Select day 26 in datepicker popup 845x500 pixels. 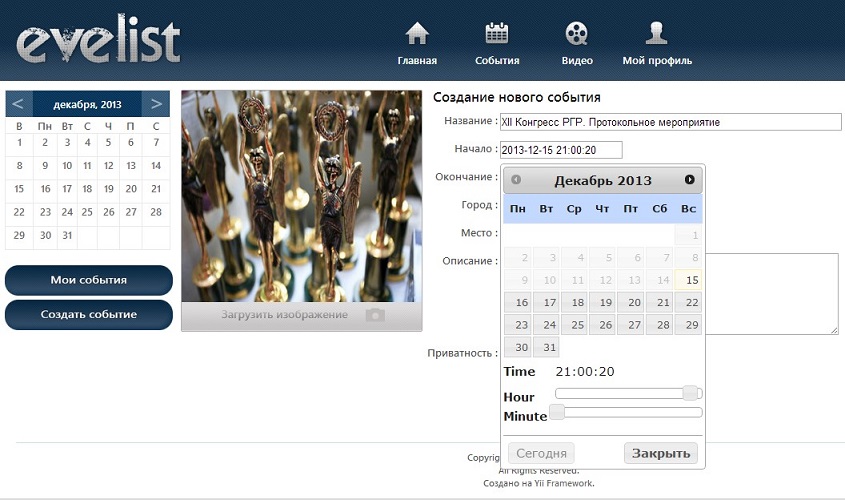point(602,325)
